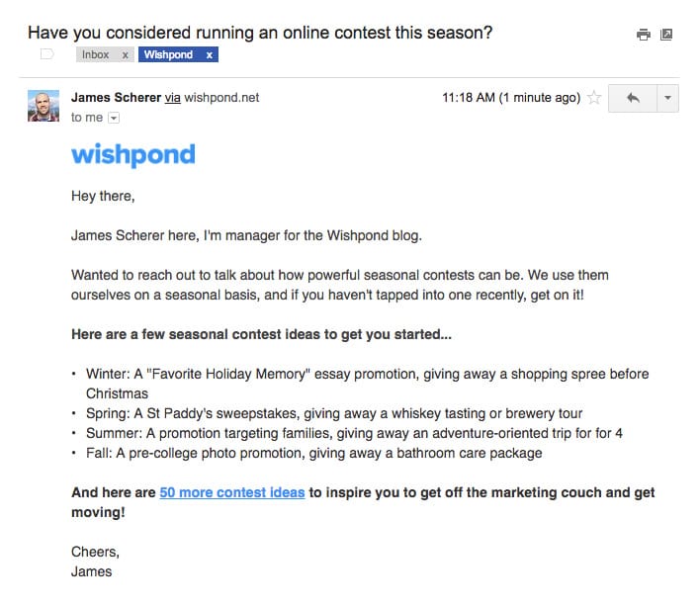The image size is (700, 607).
Task: Open the "50 more contest ideas" link
Action: point(231,492)
